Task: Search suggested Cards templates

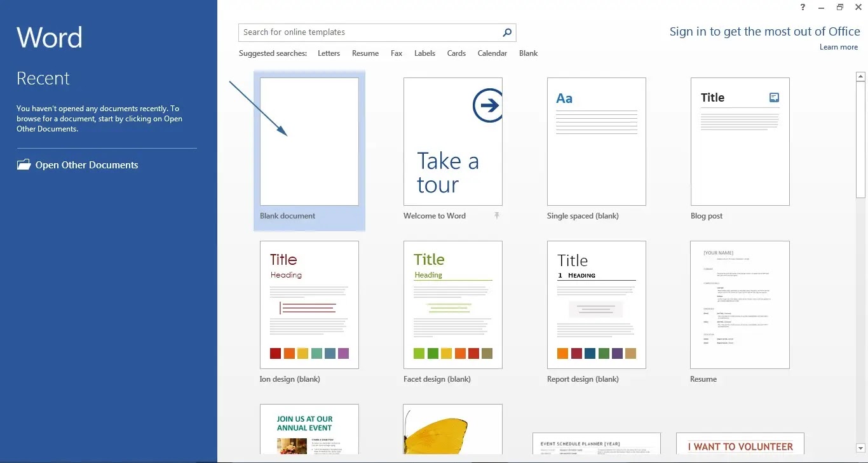Action: pos(456,53)
